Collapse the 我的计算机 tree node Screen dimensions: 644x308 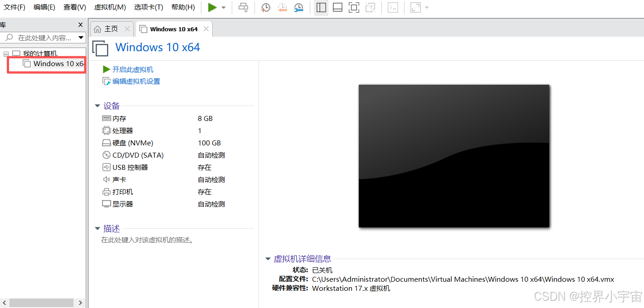tap(6, 54)
